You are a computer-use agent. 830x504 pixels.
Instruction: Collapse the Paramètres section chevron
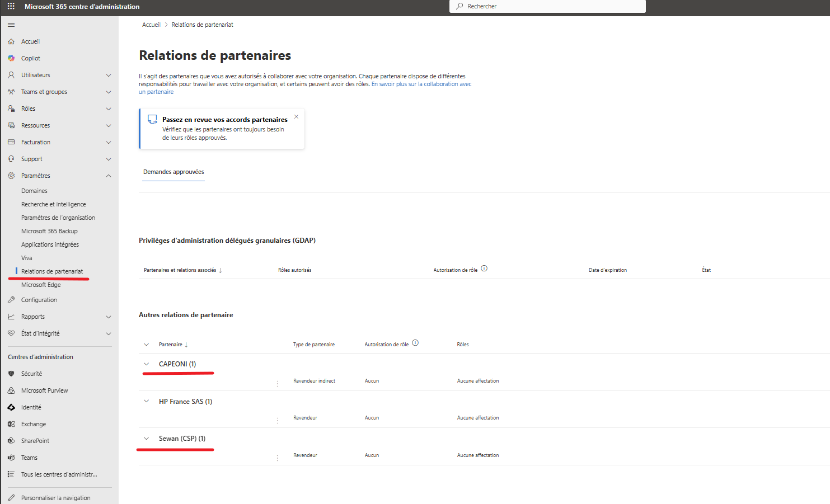(x=109, y=176)
